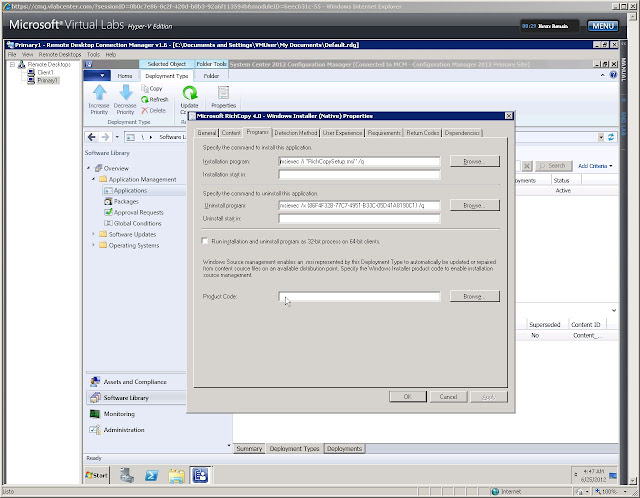The image size is (640, 498).
Task: Open the Configuration Manager help icon
Action: coord(613,75)
